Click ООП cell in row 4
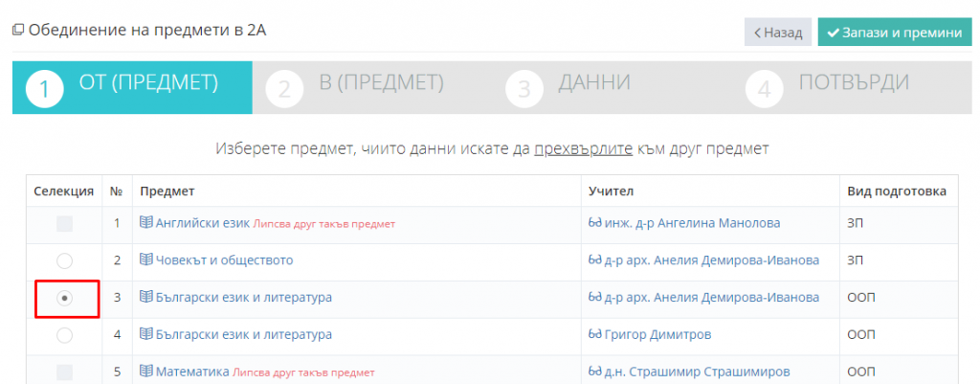 click(899, 335)
